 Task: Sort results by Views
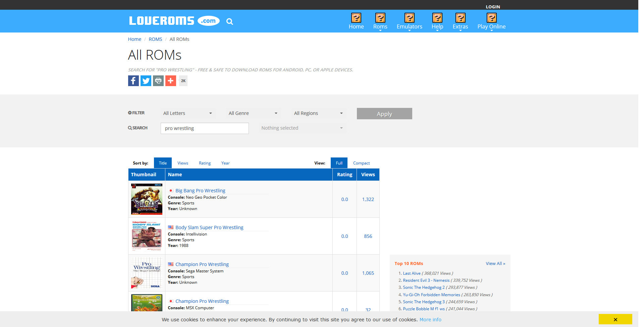tap(183, 163)
